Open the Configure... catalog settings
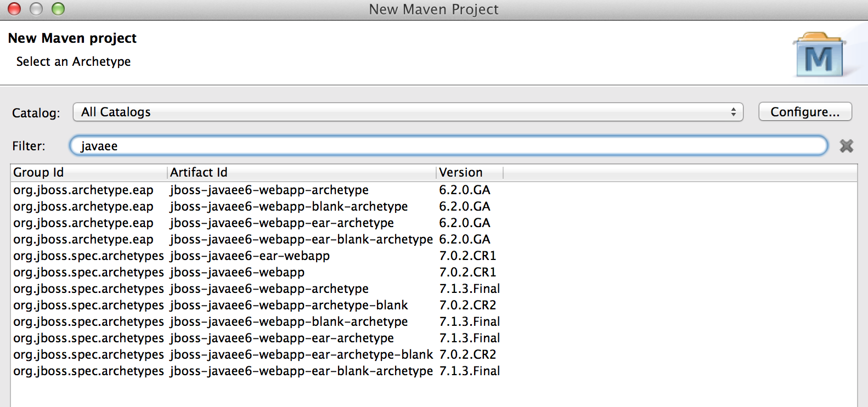 pos(805,111)
